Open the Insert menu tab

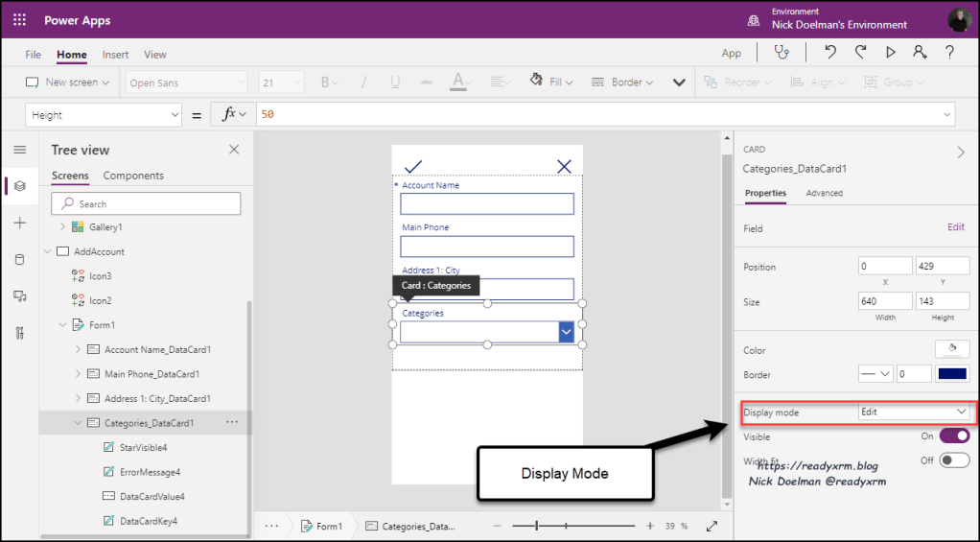115,55
